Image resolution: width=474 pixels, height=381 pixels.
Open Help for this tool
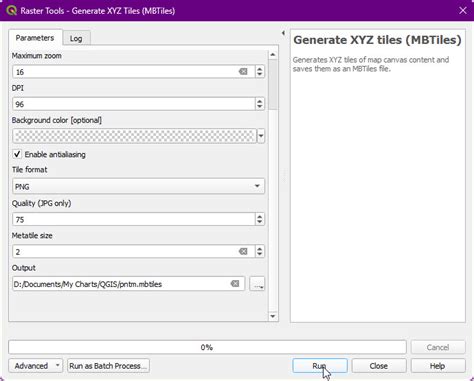[x=438, y=366]
